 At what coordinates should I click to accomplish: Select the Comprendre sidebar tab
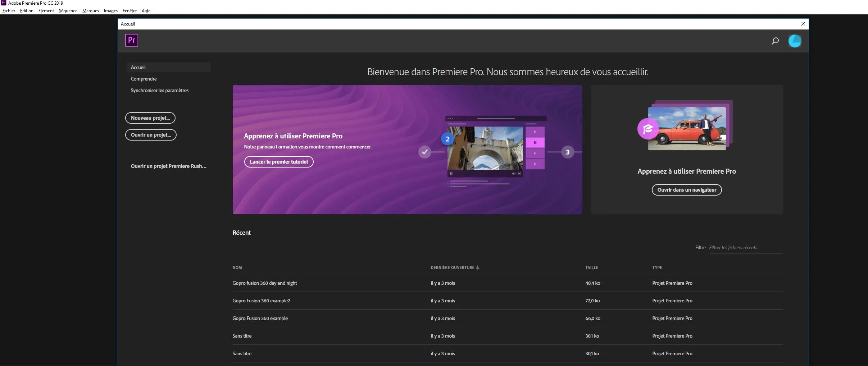click(144, 79)
